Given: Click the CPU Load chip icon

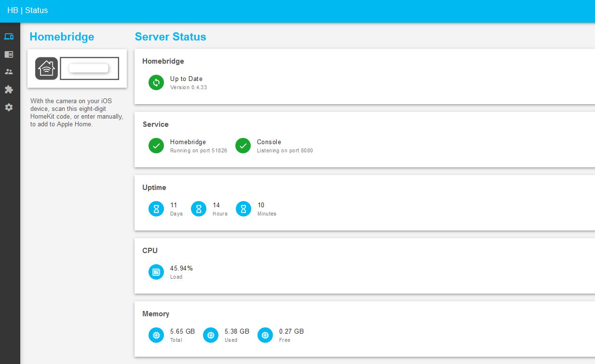Looking at the screenshot, I should [x=156, y=272].
